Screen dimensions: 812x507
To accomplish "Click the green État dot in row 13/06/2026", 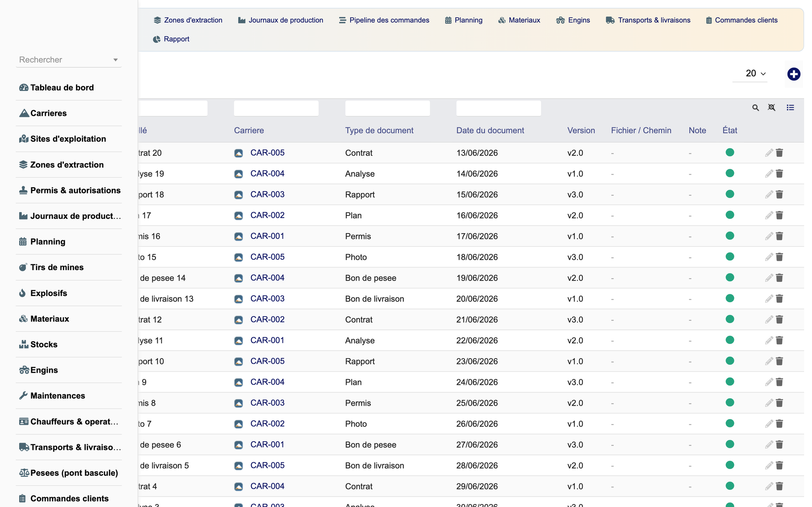I will pos(730,153).
